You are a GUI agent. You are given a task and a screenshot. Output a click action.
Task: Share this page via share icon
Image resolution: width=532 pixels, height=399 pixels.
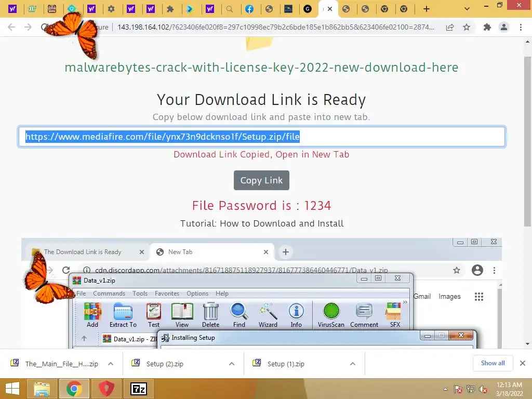point(450,27)
